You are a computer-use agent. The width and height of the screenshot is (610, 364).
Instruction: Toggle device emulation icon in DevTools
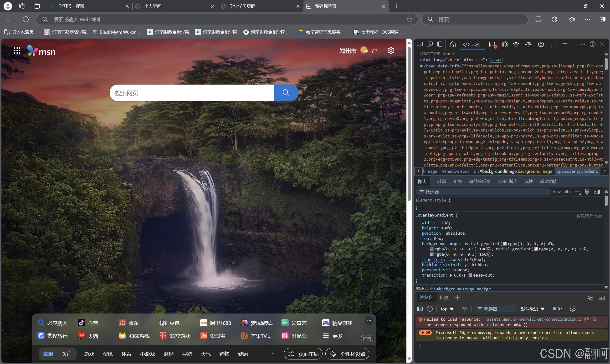(430, 44)
